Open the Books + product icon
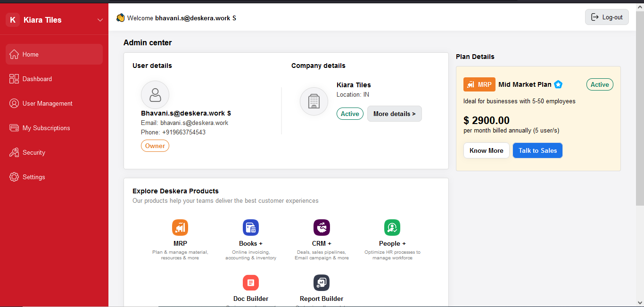This screenshot has height=307, width=644. pyautogui.click(x=251, y=228)
